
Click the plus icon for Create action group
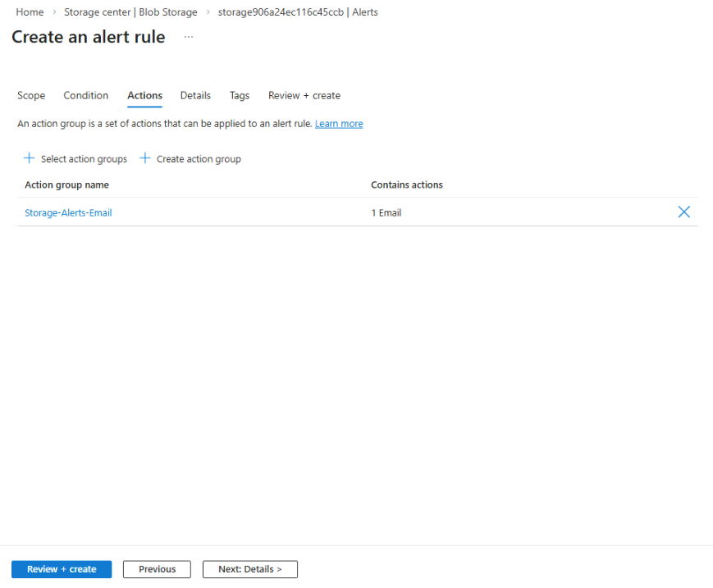[x=145, y=158]
